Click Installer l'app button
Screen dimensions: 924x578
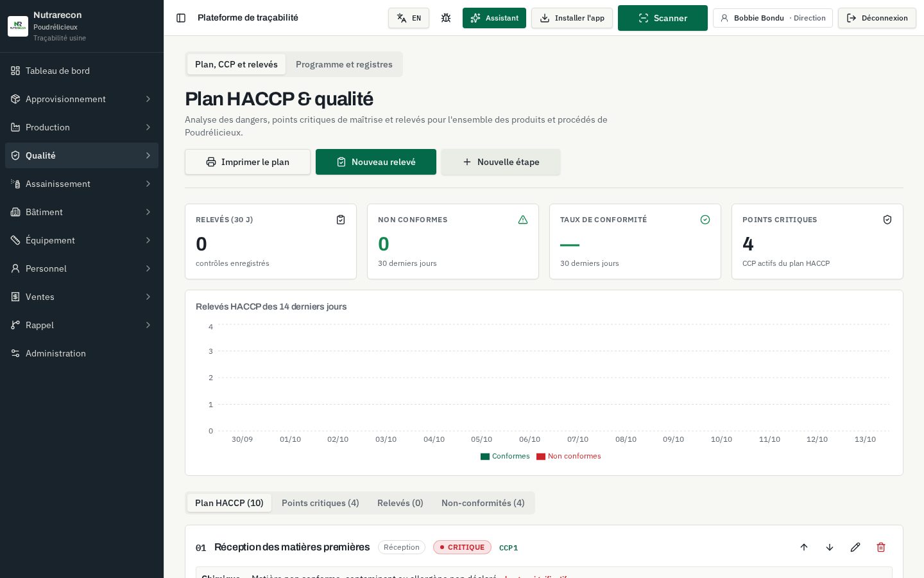572,18
